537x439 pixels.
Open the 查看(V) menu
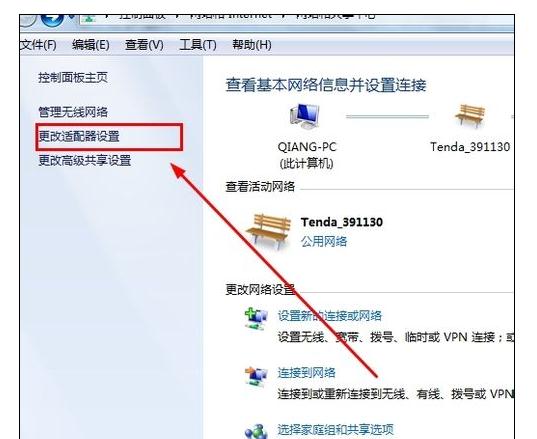tap(144, 45)
